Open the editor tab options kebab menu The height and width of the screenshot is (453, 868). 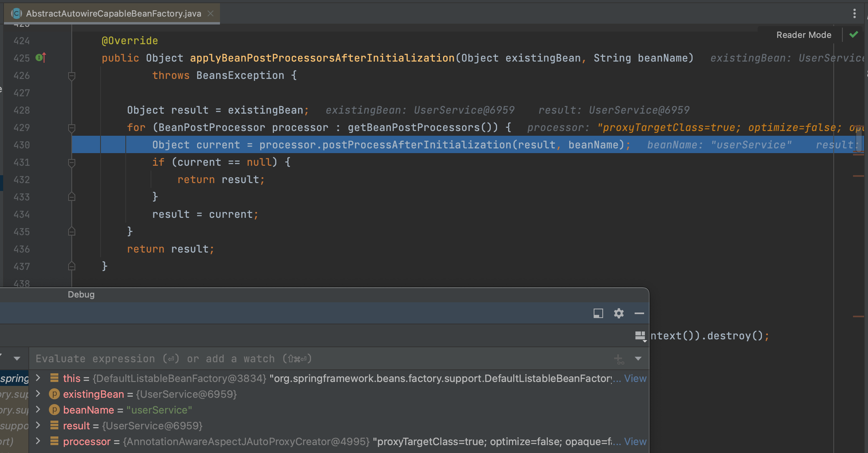(x=854, y=13)
